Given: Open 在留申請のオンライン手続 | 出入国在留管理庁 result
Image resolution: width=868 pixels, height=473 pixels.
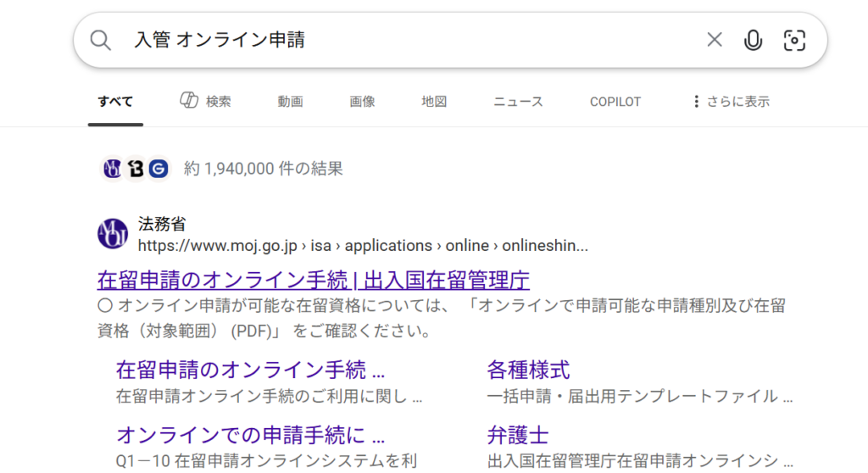Looking at the screenshot, I should tap(314, 280).
